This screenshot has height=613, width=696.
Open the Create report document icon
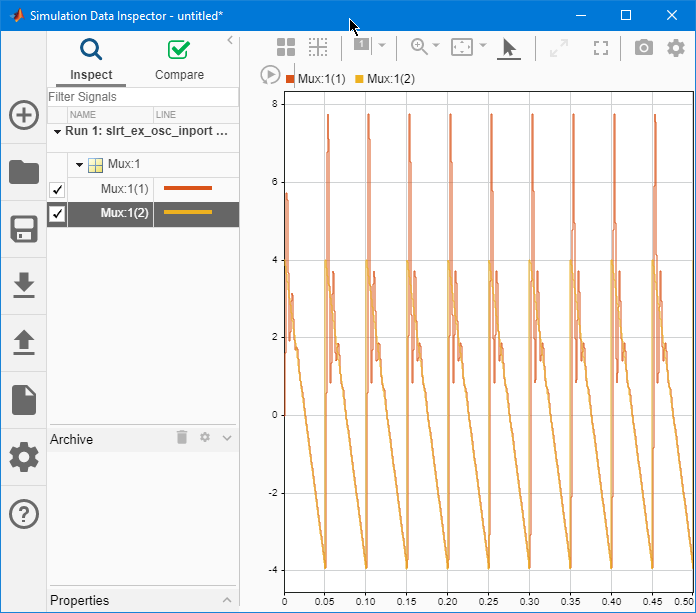coord(23,400)
